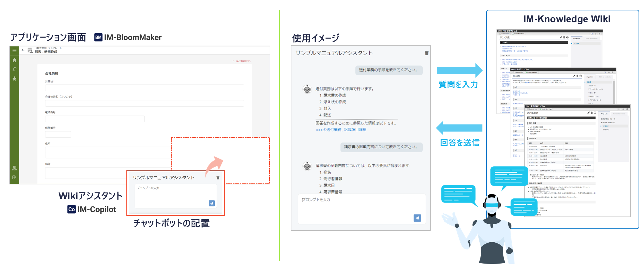The image size is (644, 271).
Task: Open 業務日報テンプレート in the Page List
Action: [608, 119]
